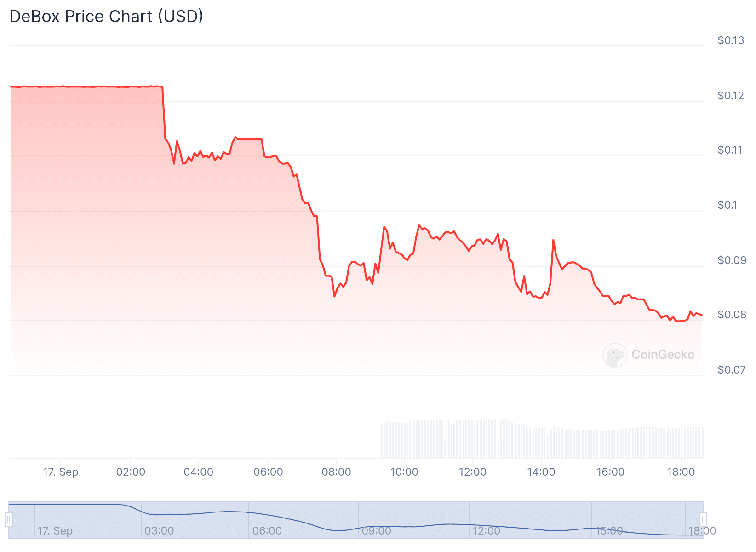The image size is (756, 552).
Task: Click the 09:00 marker in the navigator
Action: 376,531
